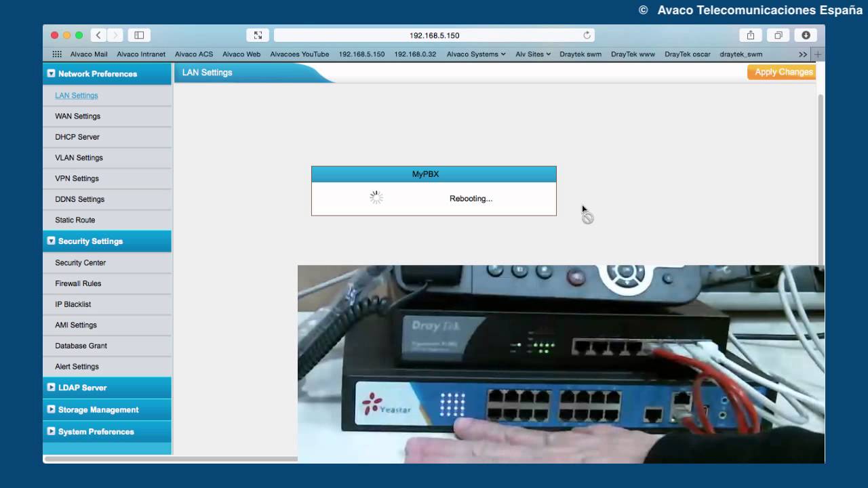Show more bookmarks with the double chevron
868x488 pixels.
point(803,54)
